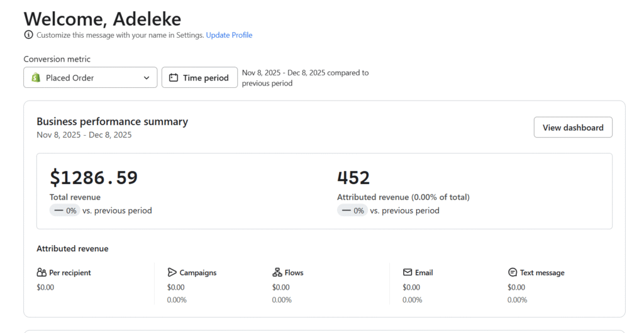This screenshot has width=644, height=333.
Task: Click the Campaigns $0.00 revenue amount
Action: [176, 287]
